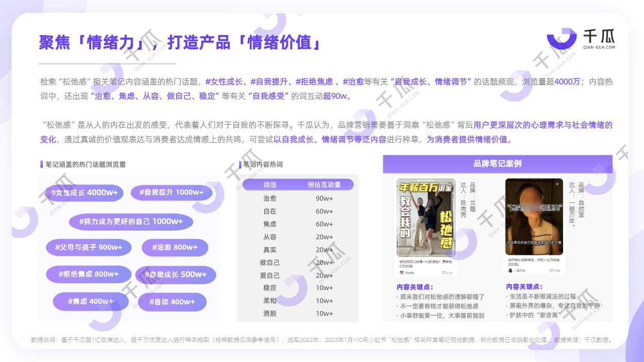Select the 20w+ value in the 爱自己 row

click(324, 275)
